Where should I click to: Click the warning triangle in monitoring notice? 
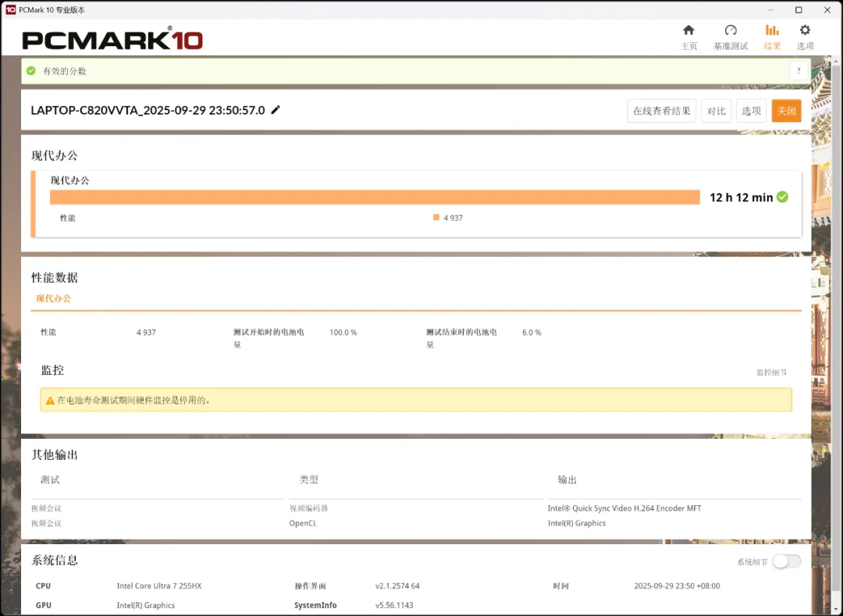click(x=50, y=401)
